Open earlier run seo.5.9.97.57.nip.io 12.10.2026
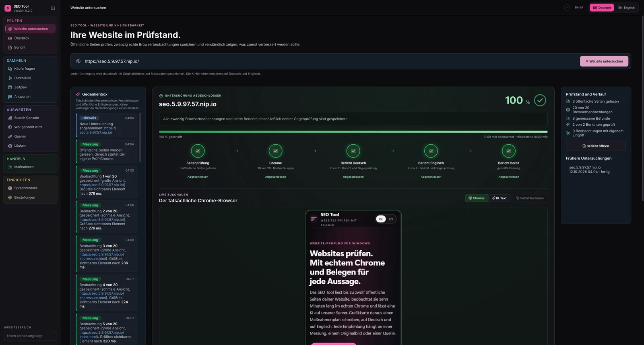 pyautogui.click(x=589, y=170)
